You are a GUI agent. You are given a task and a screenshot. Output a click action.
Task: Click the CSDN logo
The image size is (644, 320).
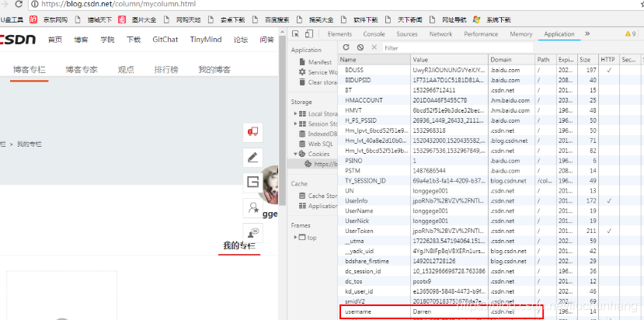pos(18,40)
